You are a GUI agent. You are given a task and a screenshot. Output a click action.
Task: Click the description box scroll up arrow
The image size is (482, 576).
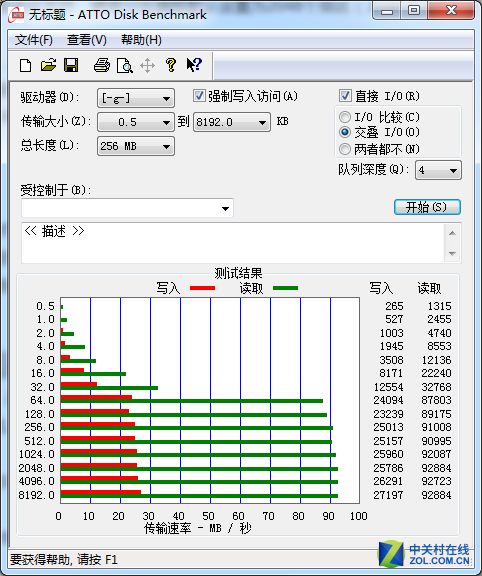coord(452,233)
